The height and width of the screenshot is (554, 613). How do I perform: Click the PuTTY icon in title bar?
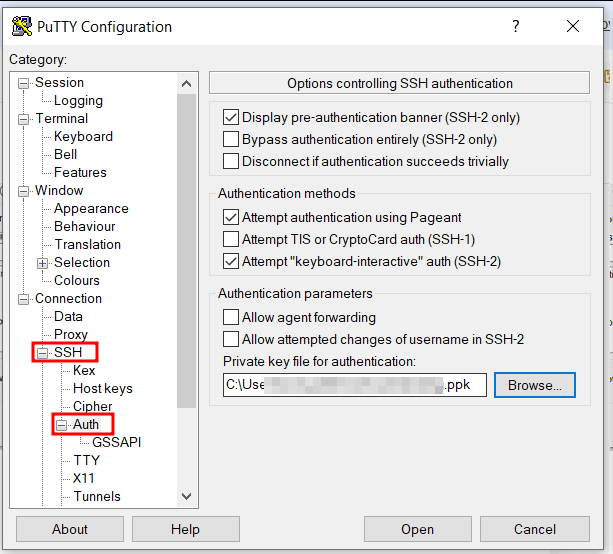pos(22,26)
